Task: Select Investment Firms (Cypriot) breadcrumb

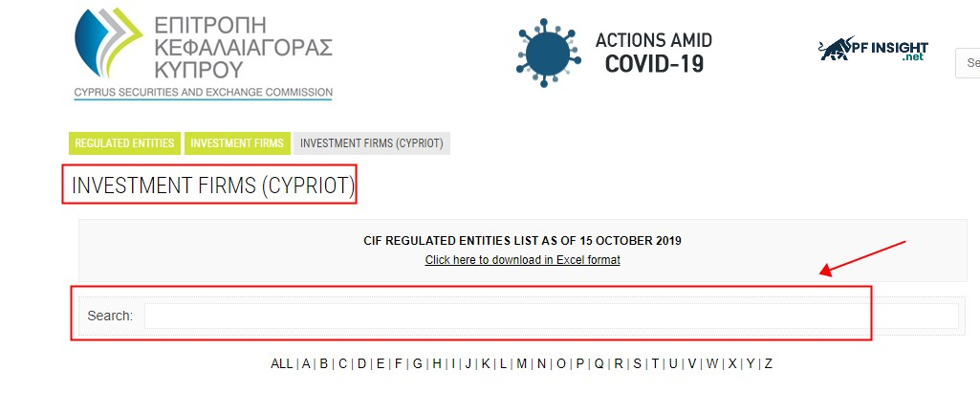Action: tap(372, 143)
